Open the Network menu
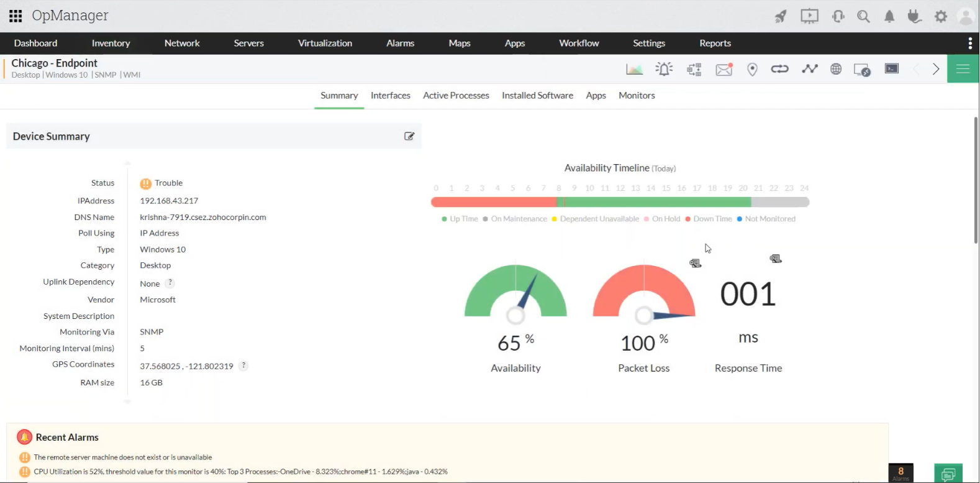Screen dimensions: 980x483 182,43
